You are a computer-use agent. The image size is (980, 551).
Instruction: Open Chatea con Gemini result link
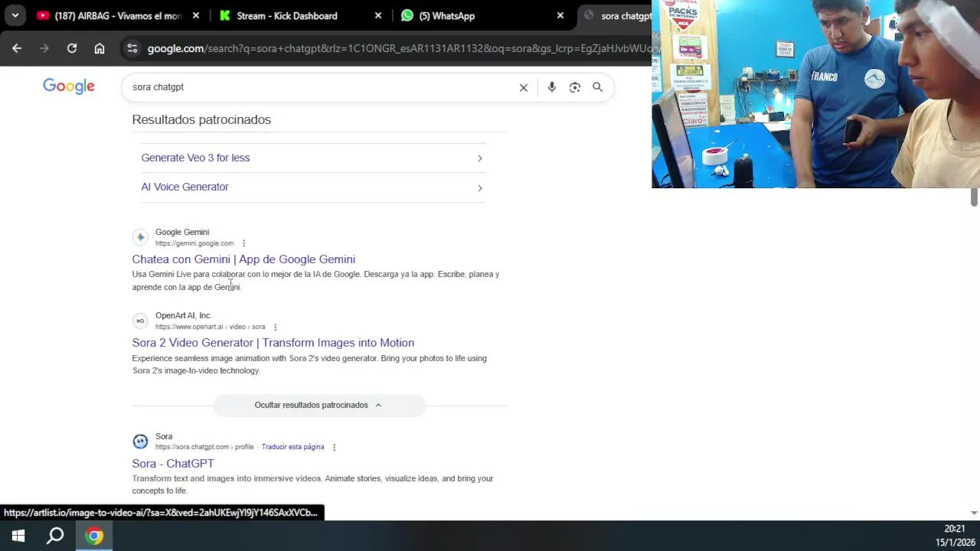pyautogui.click(x=243, y=259)
